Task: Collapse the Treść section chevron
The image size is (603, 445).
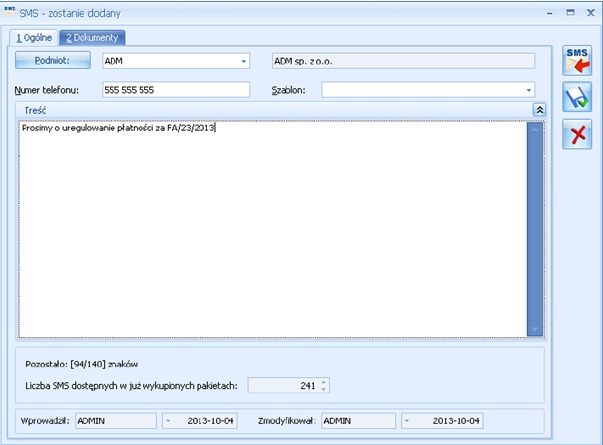Action: pyautogui.click(x=539, y=110)
